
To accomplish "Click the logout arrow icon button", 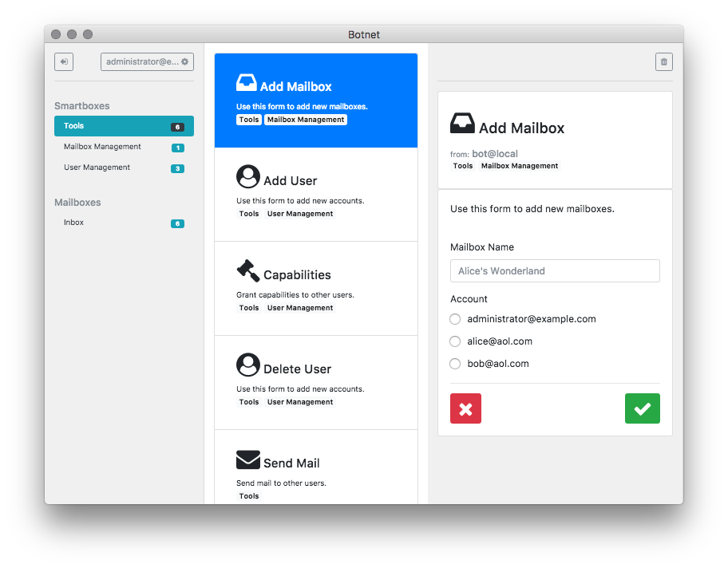I will pos(64,61).
